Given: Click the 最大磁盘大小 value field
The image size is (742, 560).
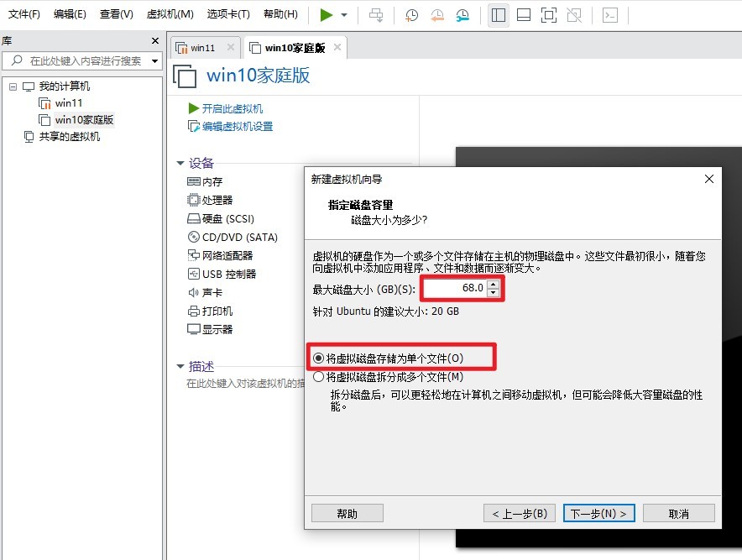Looking at the screenshot, I should [455, 288].
